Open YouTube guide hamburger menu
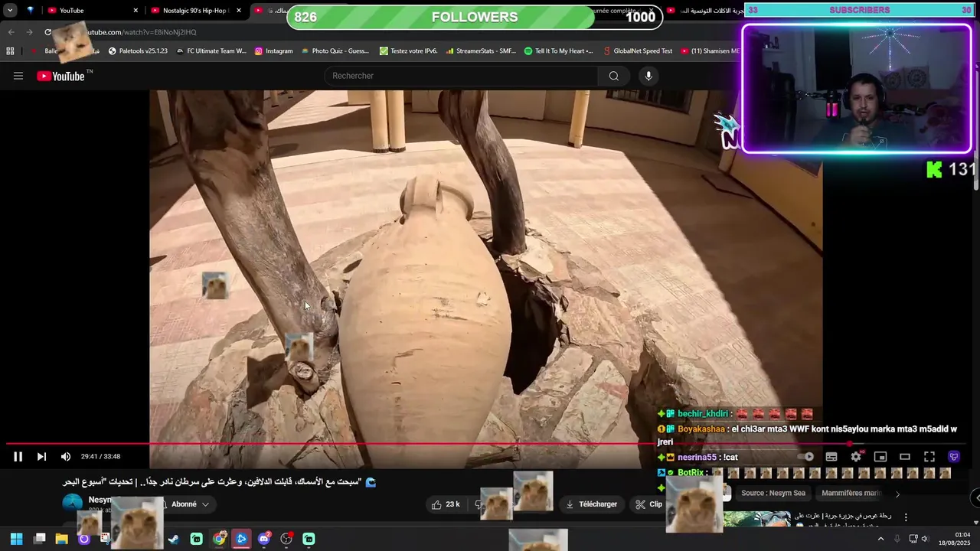Image resolution: width=980 pixels, height=551 pixels. pos(18,76)
